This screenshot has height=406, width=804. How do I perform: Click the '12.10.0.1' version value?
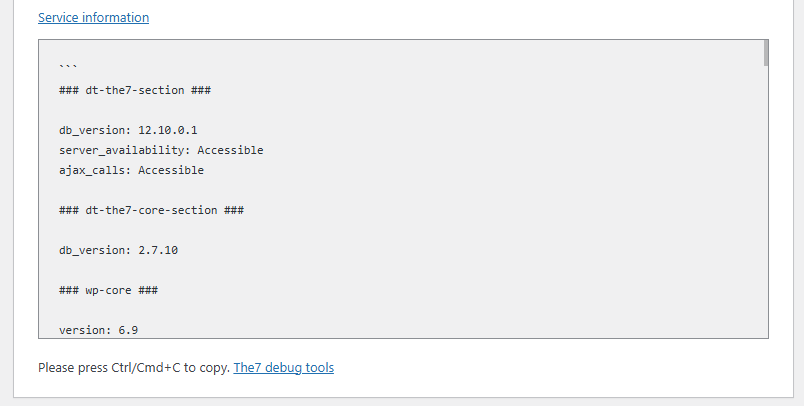click(174, 130)
